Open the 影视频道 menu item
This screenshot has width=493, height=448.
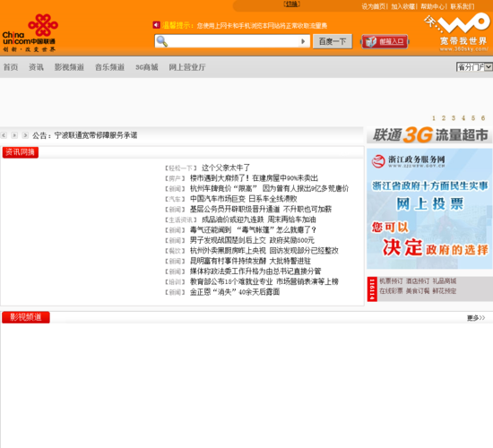coord(69,67)
